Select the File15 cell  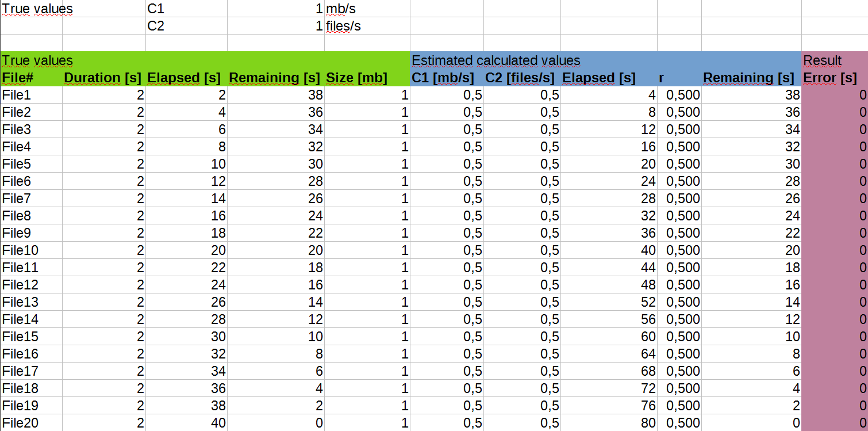[32, 337]
